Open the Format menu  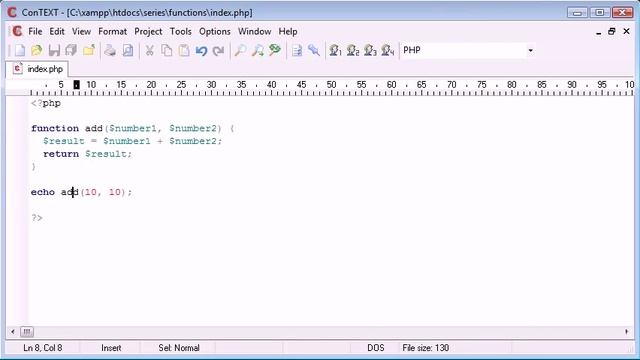112,31
